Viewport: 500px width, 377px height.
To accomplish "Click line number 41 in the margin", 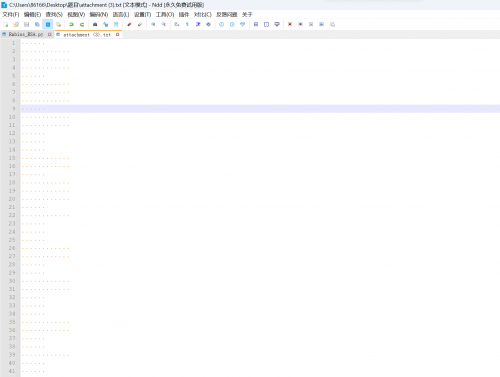I will click(12, 371).
